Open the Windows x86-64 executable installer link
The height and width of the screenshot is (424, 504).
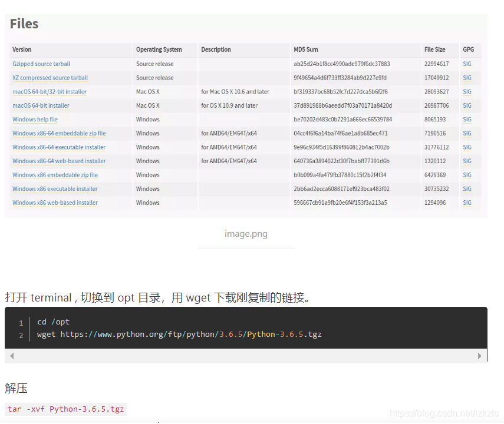[59, 147]
